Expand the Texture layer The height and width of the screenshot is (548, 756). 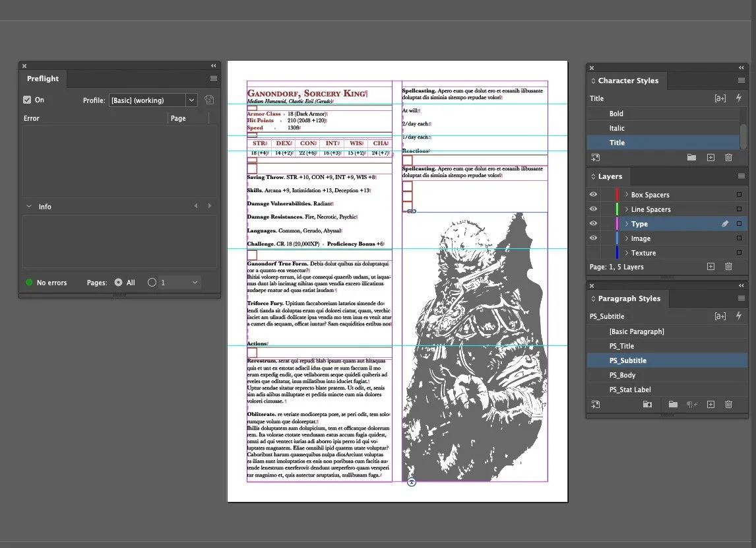click(x=626, y=252)
